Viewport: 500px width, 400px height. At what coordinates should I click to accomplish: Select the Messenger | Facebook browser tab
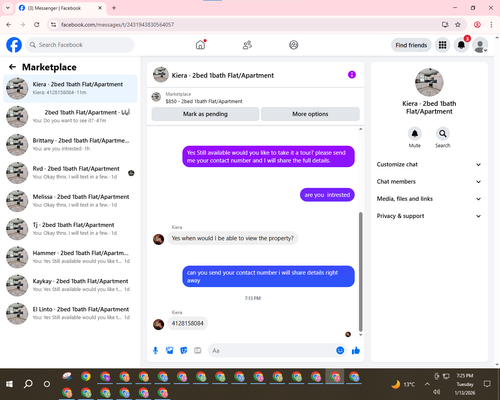61,8
